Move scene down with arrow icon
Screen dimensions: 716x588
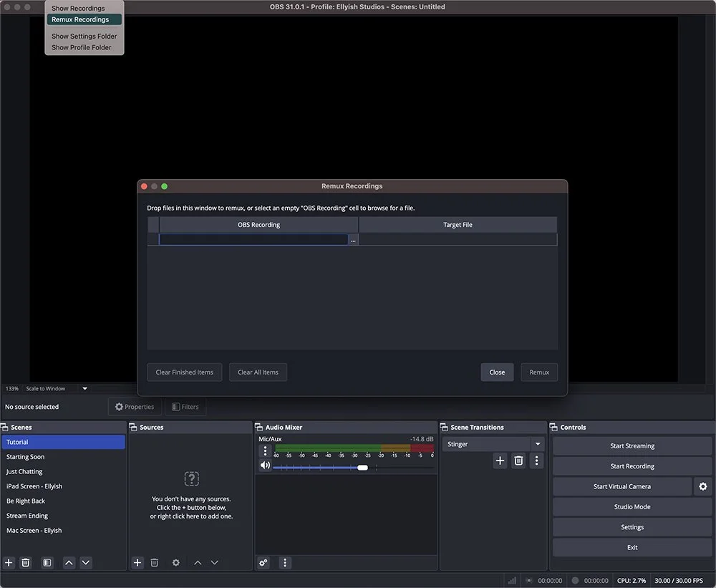86,562
